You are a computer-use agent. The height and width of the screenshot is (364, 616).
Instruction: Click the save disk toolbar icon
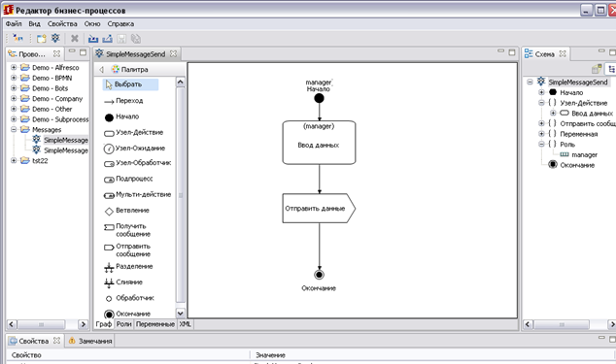[121, 39]
